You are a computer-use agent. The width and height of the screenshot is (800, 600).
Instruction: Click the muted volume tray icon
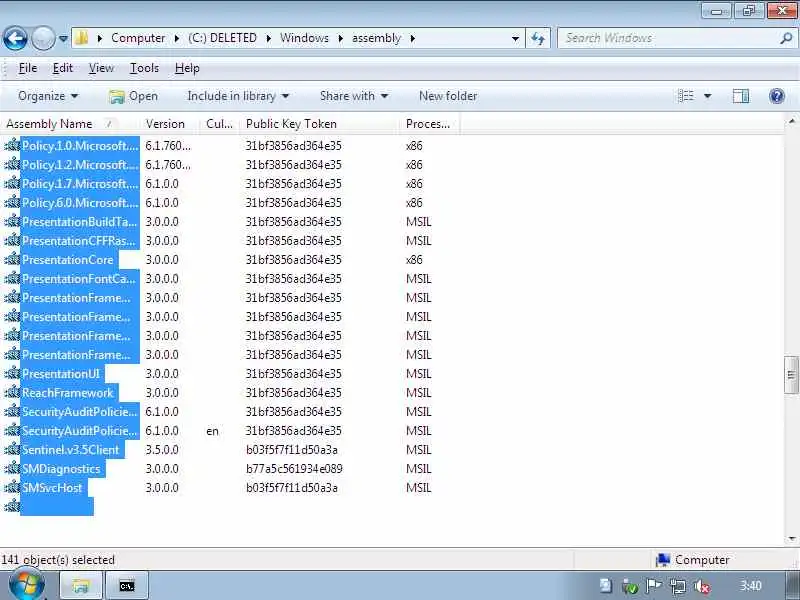pos(703,586)
